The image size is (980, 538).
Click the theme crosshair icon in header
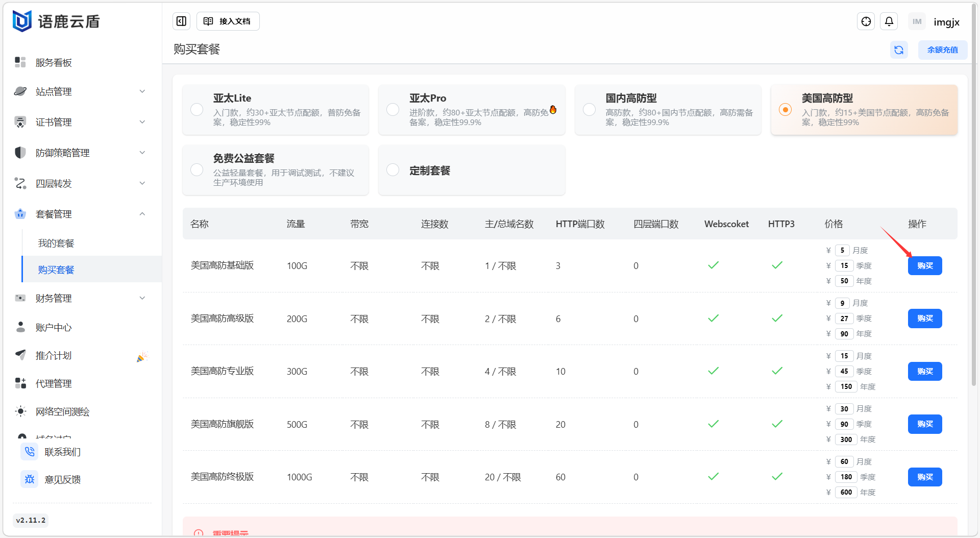pos(866,21)
